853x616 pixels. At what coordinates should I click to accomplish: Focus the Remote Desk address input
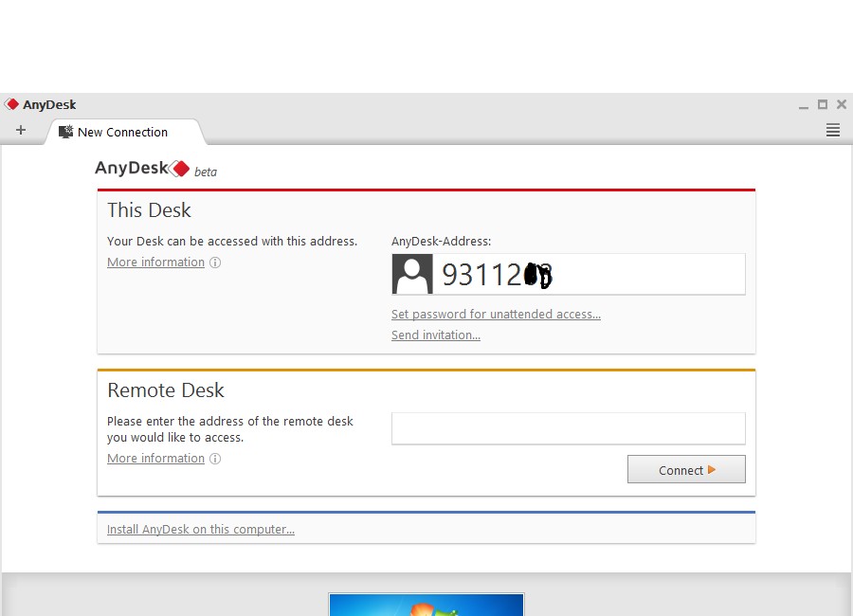tap(568, 428)
